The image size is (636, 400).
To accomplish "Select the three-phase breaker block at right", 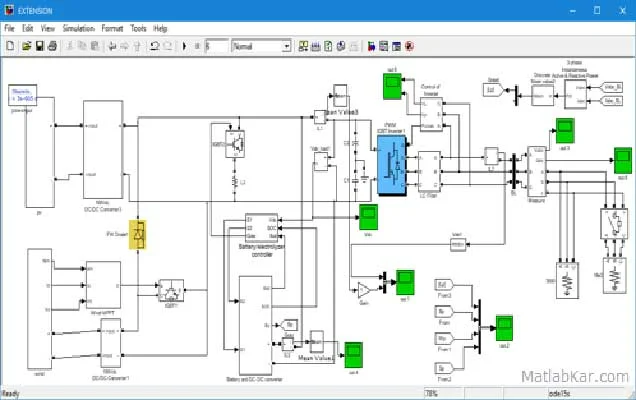I will click(x=614, y=224).
